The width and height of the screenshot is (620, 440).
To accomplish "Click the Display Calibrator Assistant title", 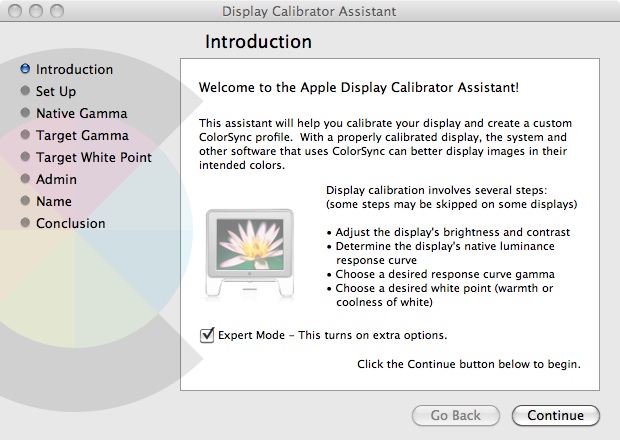I will click(x=309, y=11).
